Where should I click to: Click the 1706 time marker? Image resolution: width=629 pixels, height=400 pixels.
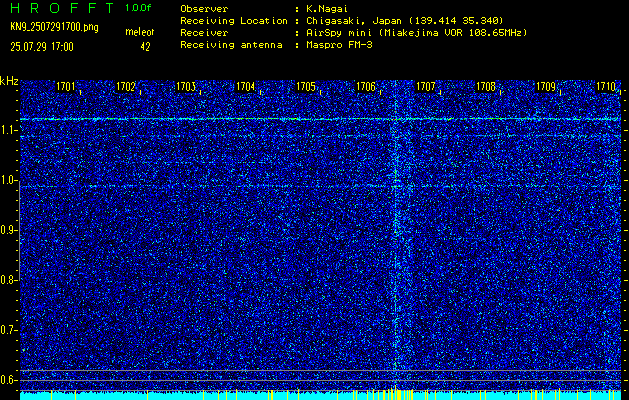point(366,86)
